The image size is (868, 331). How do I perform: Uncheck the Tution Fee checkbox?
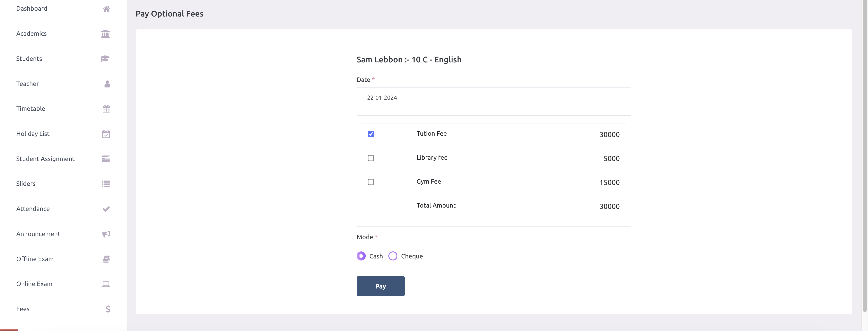[371, 134]
